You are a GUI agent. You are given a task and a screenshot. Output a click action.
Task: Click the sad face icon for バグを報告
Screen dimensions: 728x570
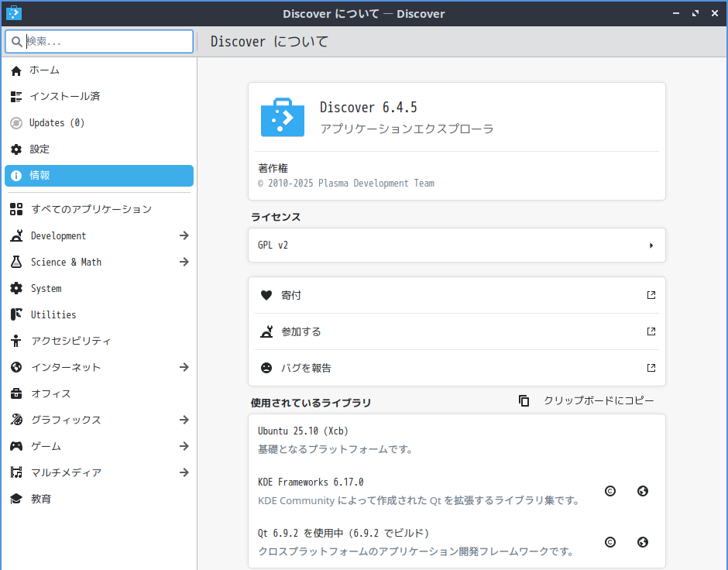coord(266,368)
